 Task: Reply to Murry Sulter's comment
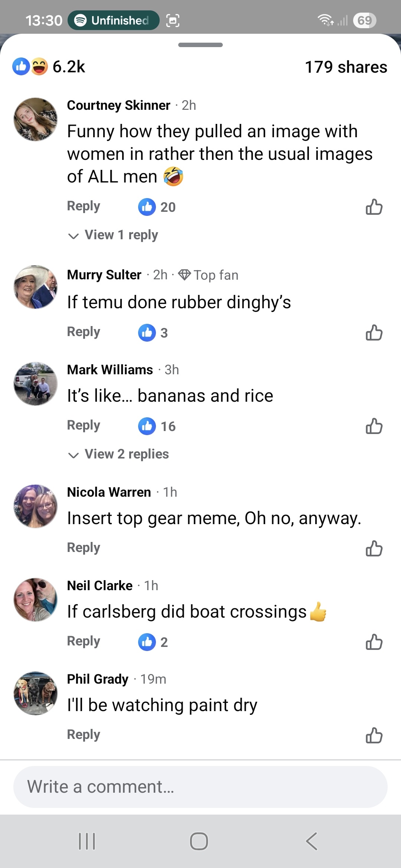84,332
